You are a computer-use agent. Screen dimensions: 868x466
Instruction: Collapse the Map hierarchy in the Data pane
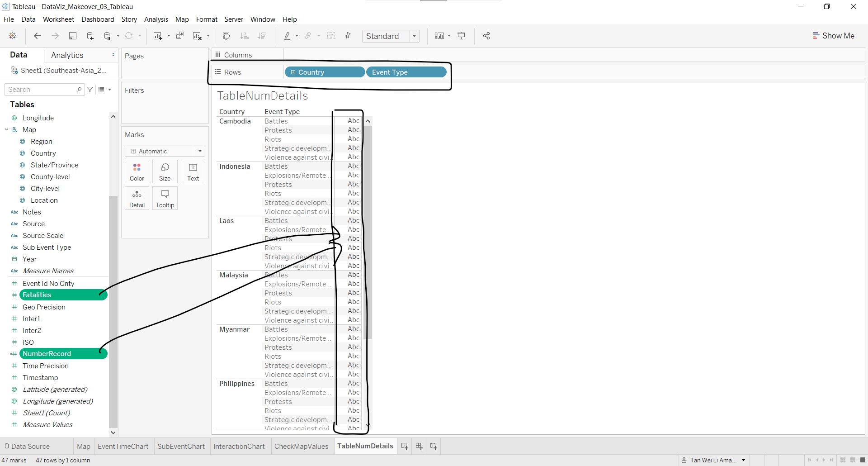[x=7, y=130]
